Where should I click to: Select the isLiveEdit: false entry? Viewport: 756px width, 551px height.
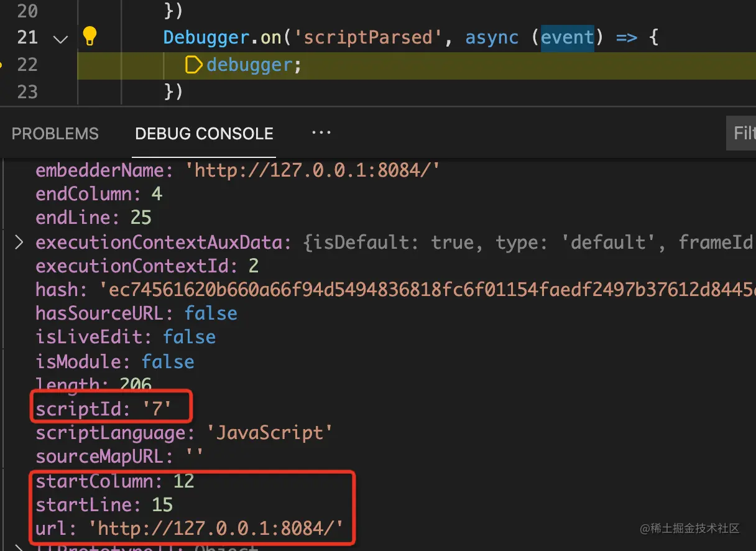click(126, 338)
